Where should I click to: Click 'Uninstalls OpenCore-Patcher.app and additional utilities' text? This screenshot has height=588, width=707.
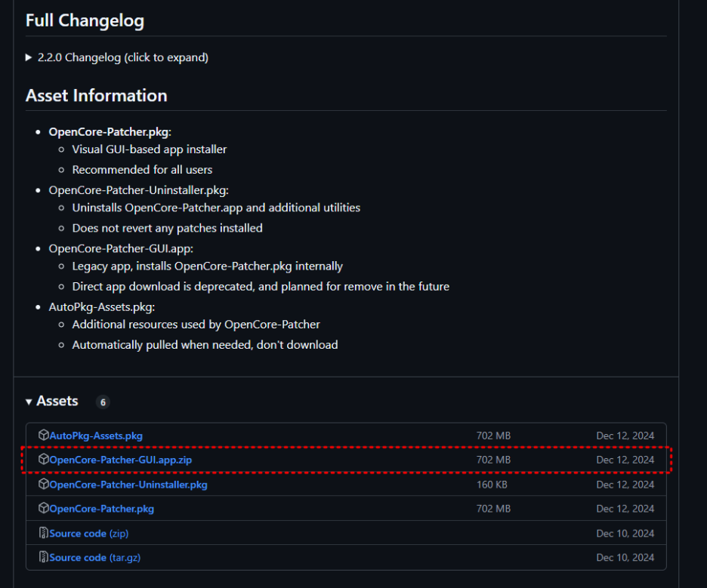216,208
